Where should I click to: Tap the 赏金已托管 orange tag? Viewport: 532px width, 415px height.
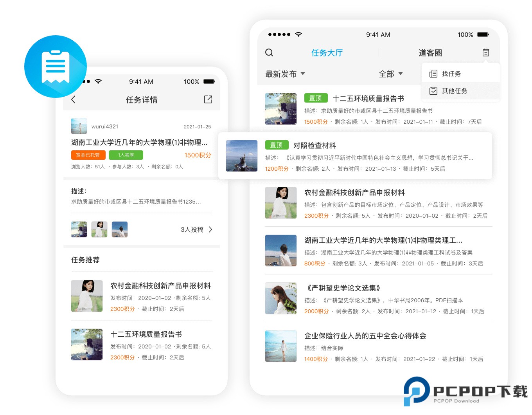88,155
